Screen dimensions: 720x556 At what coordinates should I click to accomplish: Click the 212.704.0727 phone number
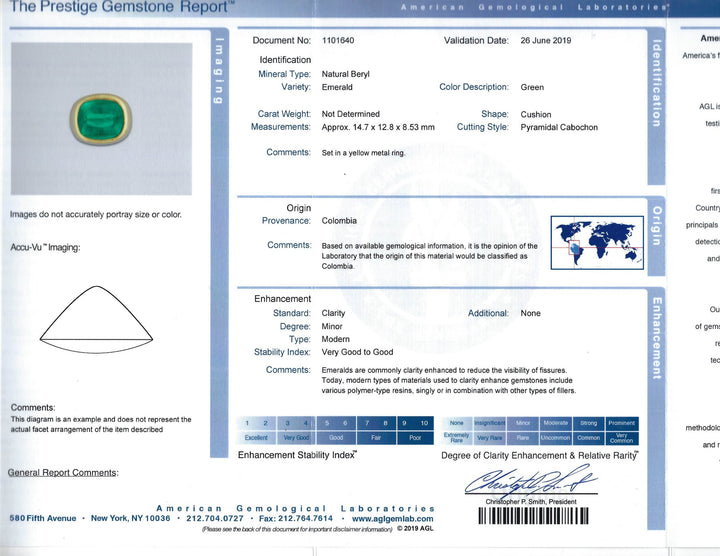click(211, 519)
